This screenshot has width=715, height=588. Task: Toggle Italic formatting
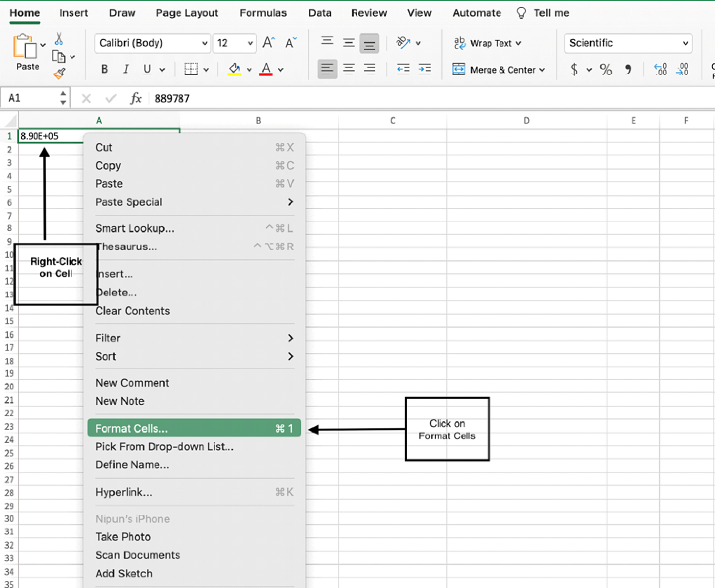click(x=126, y=70)
